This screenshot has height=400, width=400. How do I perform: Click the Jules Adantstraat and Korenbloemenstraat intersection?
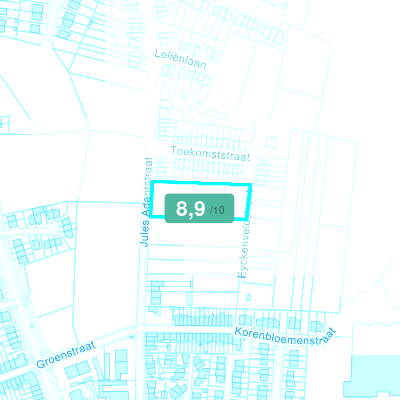coord(142,328)
